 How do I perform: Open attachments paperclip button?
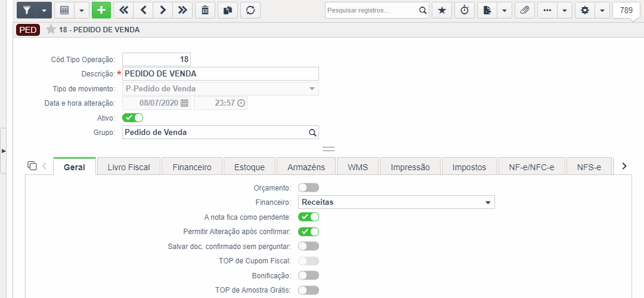click(x=525, y=10)
